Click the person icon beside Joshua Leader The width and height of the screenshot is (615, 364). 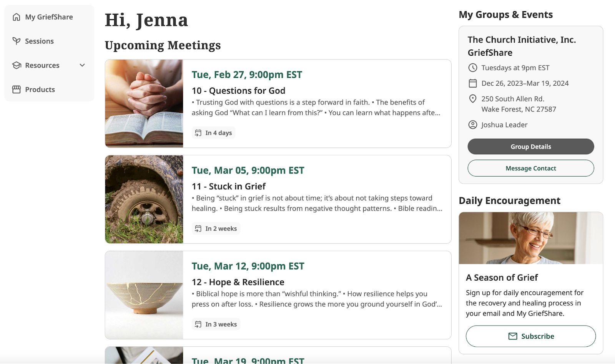(473, 125)
